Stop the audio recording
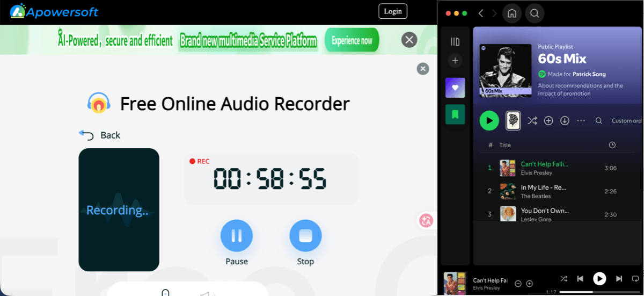Viewport: 644px width, 296px height. point(305,236)
